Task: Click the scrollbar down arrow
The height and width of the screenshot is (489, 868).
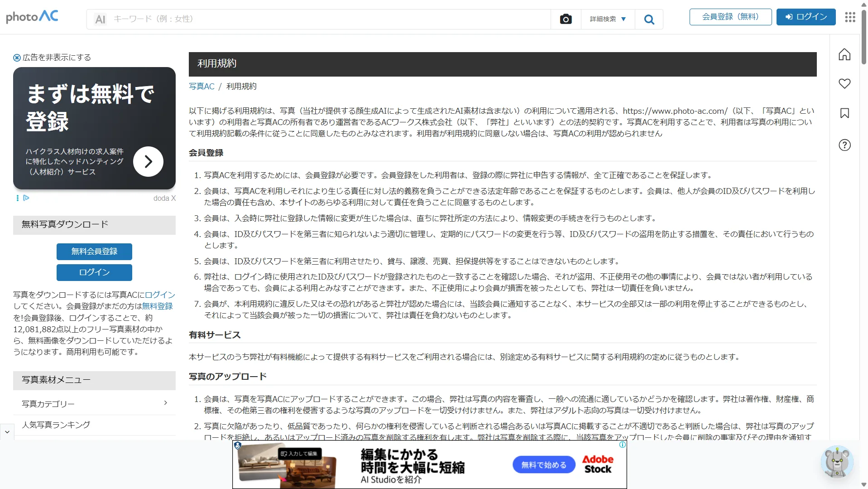Action: (863, 485)
